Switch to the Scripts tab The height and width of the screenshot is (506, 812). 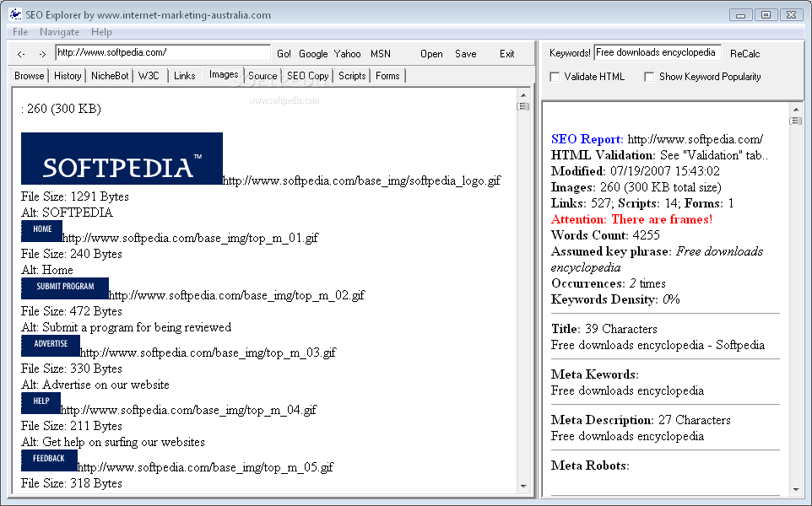[352, 76]
